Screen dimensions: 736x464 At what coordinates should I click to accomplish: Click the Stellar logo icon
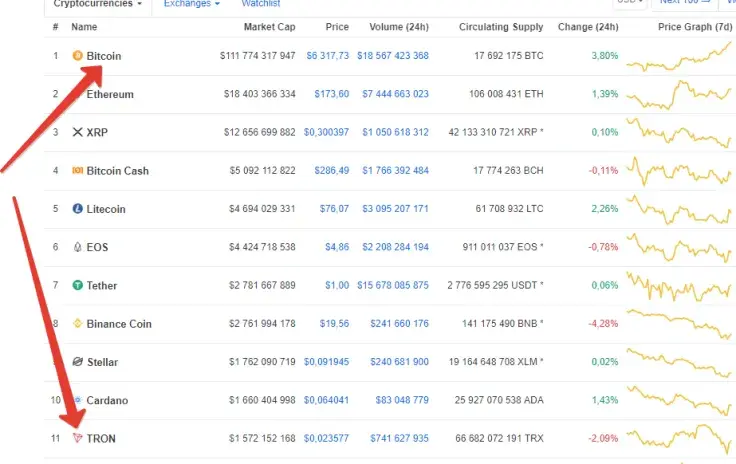point(78,361)
